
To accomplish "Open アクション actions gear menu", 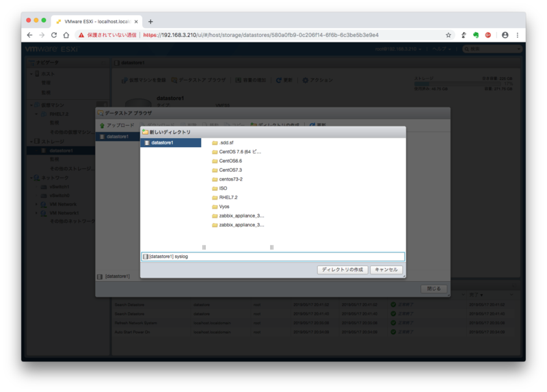I will tap(317, 80).
